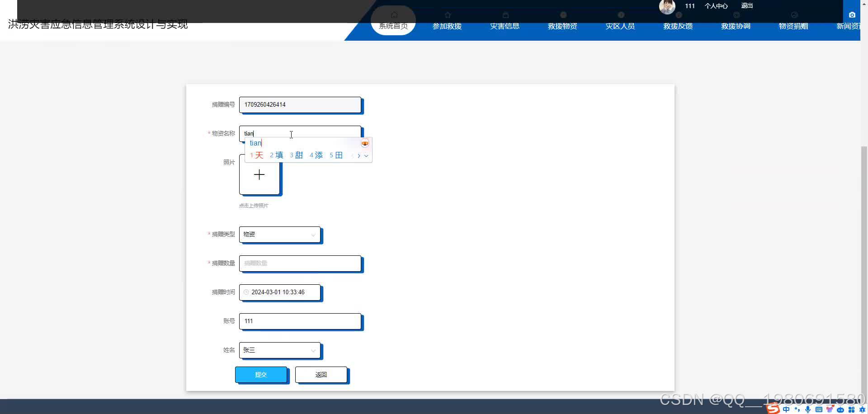The height and width of the screenshot is (414, 868).
Task: Open the 救援反馈 menu item
Action: [x=678, y=26]
